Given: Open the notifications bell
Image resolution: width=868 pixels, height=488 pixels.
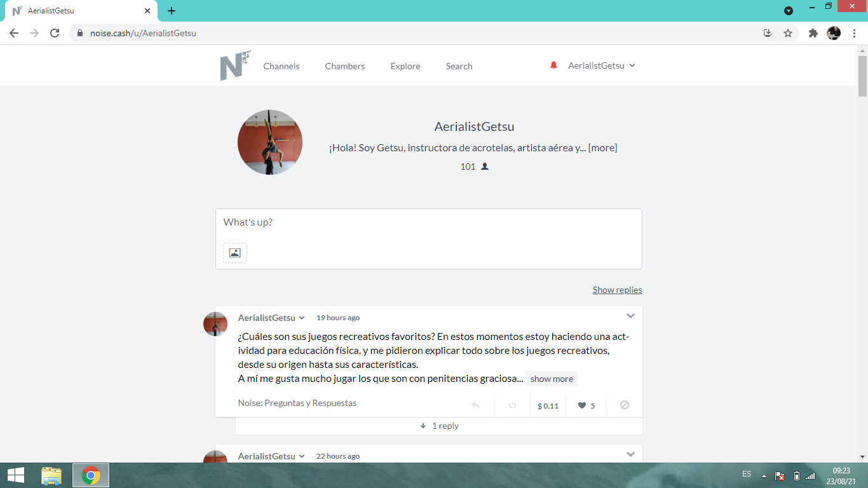Looking at the screenshot, I should (x=553, y=65).
